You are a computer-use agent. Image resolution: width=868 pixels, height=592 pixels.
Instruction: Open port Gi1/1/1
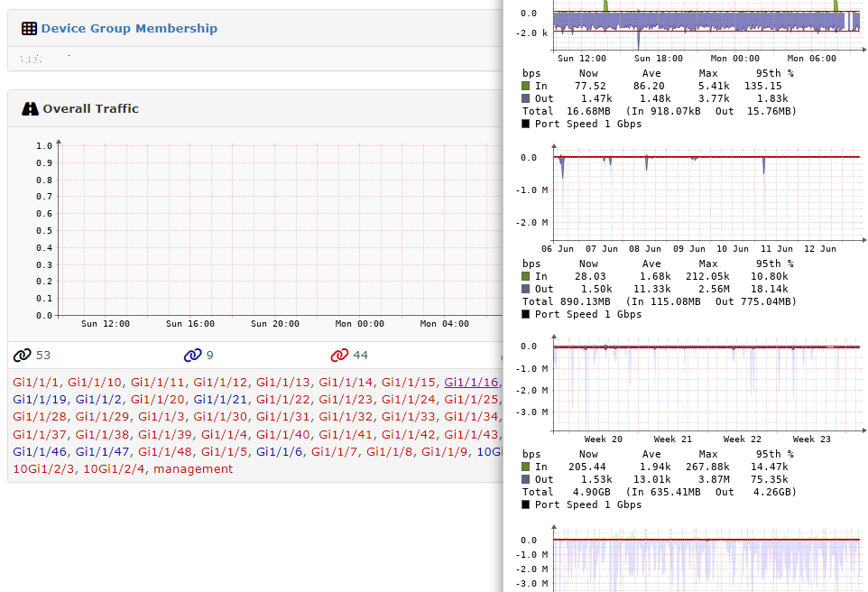pyautogui.click(x=35, y=382)
